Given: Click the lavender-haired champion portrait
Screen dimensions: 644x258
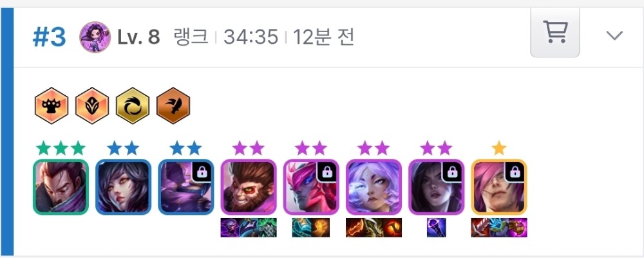Looking at the screenshot, I should (374, 187).
